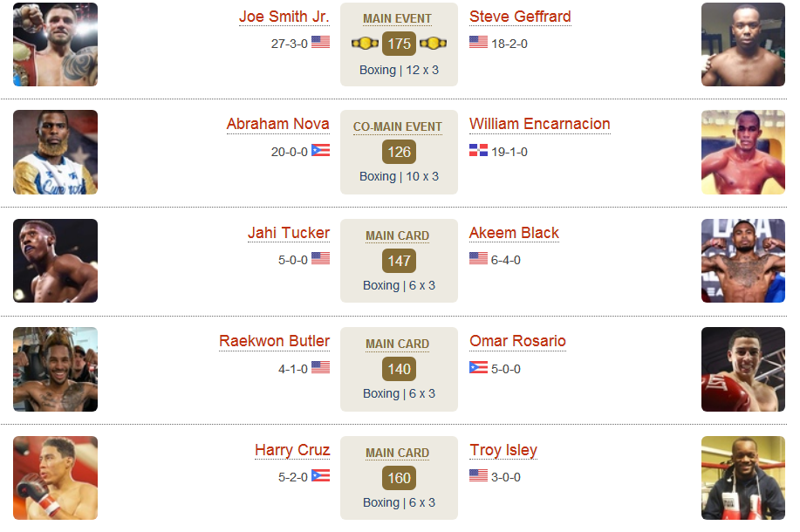Click the 147 weight class badge
Viewport: 800px width, 532px height.
399,261
